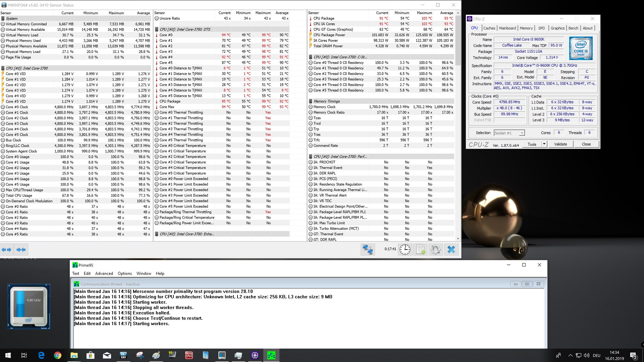Screen dimensions: 644x362
Task: Start logging with the sheet-plus icon
Action: 420,249
